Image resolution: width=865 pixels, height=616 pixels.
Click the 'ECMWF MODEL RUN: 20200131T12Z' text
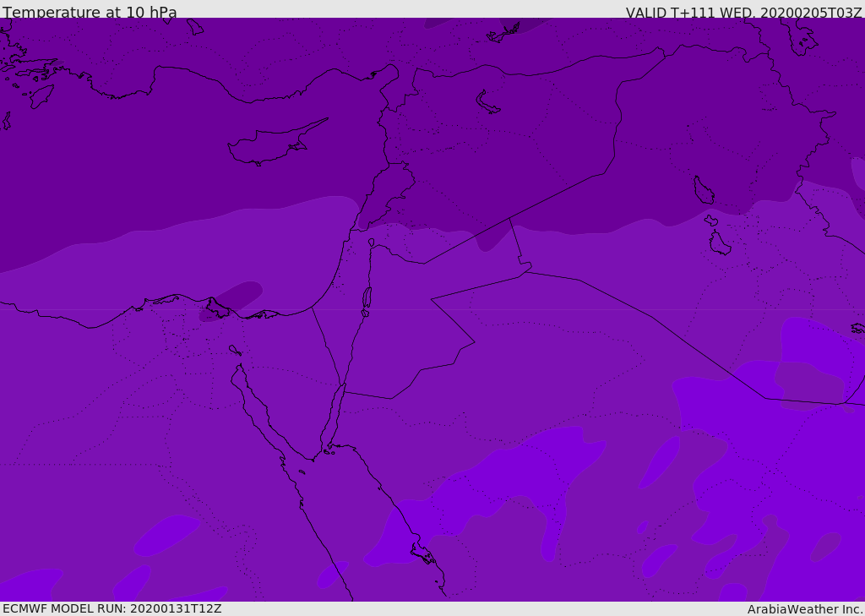tap(112, 608)
